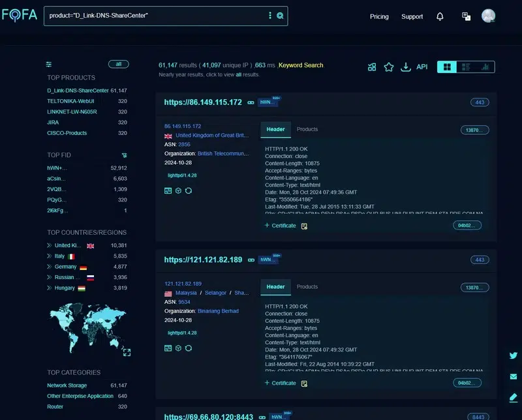Image resolution: width=522 pixels, height=420 pixels.
Task: Bookmark this query with the star icon
Action: pos(389,67)
